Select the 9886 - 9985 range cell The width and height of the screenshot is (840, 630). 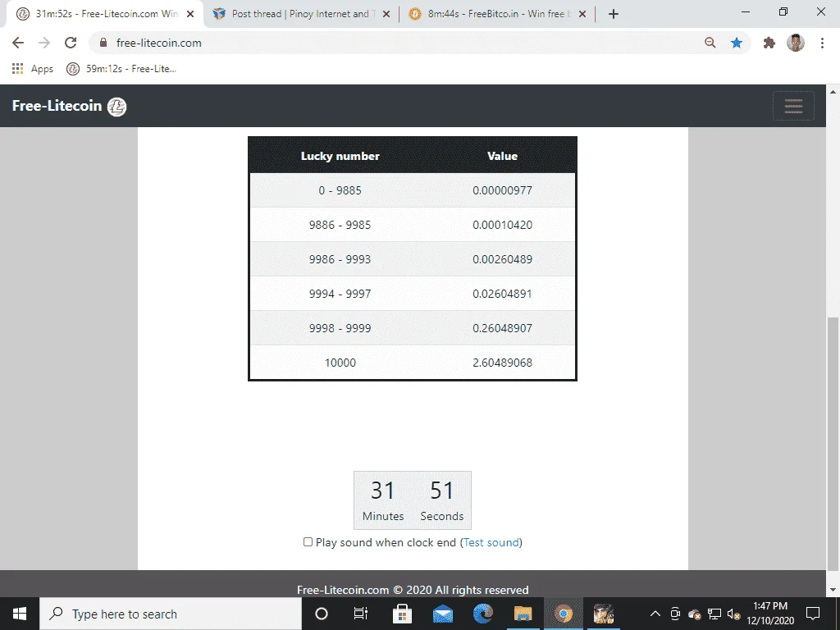click(x=340, y=225)
